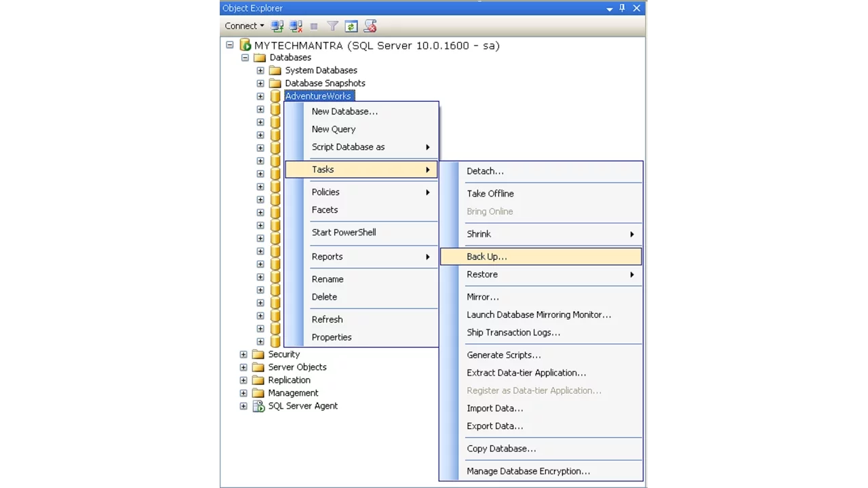Click the System Databases folder icon
Image resolution: width=868 pixels, height=488 pixels.
pos(275,70)
